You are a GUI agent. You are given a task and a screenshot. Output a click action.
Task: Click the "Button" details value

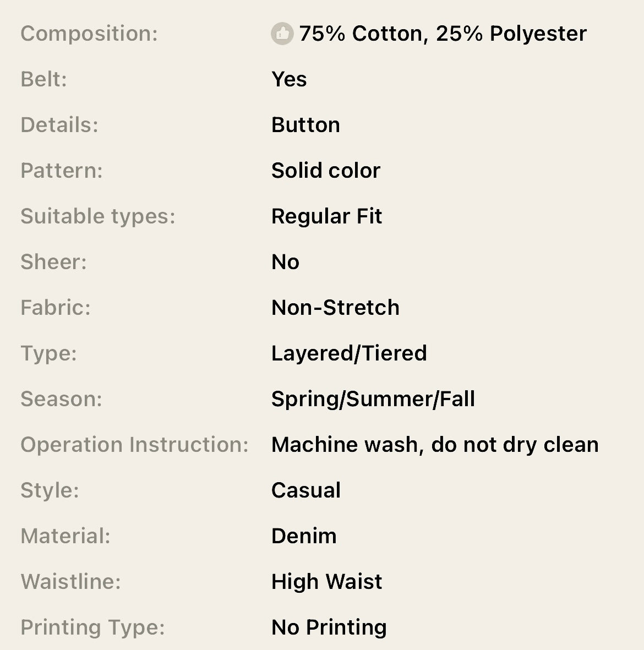305,125
